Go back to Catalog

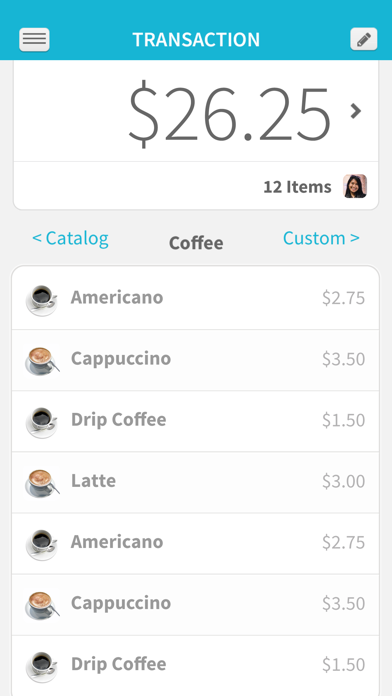[x=71, y=238]
